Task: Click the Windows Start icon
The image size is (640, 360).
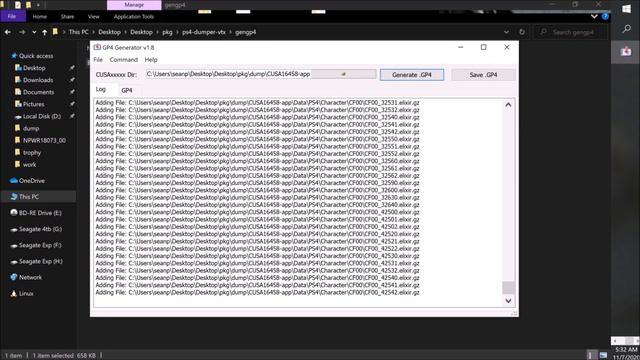Action: click(x=626, y=9)
